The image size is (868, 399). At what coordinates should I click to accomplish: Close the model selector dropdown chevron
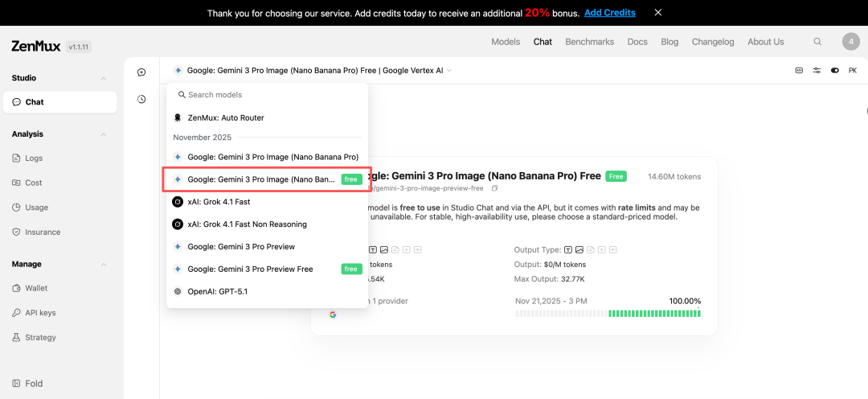coord(449,70)
